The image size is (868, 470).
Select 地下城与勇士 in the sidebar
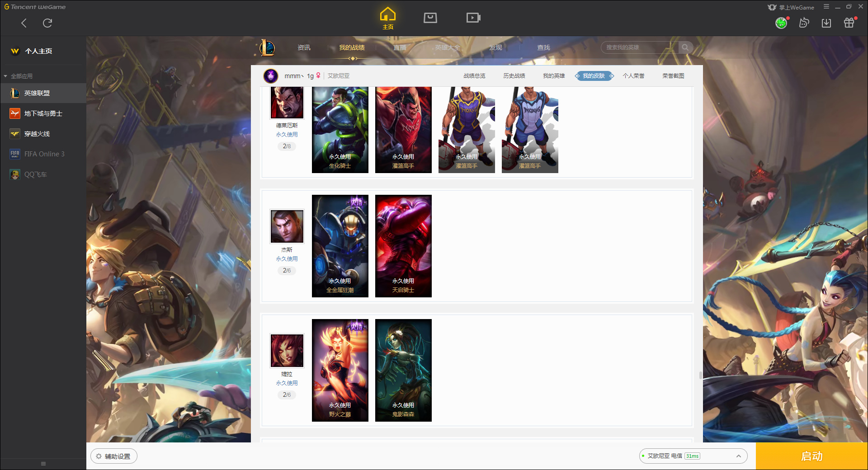pos(43,113)
